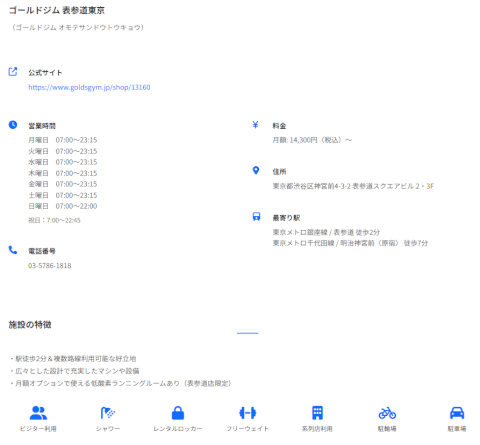The width and height of the screenshot is (480, 445).
Task: Click the 銀座線 表参道 徒歩2分 line
Action: 326,232
